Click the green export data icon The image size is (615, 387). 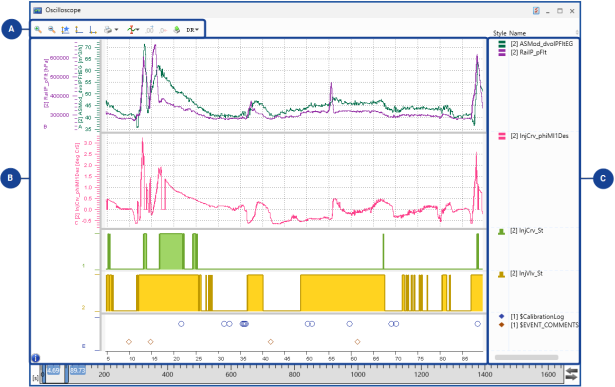[x=177, y=30]
